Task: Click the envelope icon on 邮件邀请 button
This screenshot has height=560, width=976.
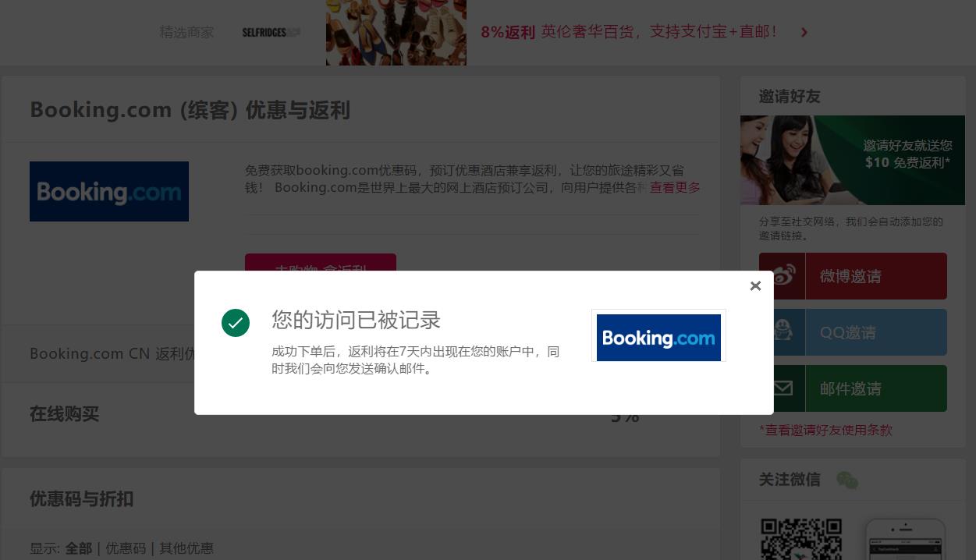Action: pyautogui.click(x=782, y=388)
